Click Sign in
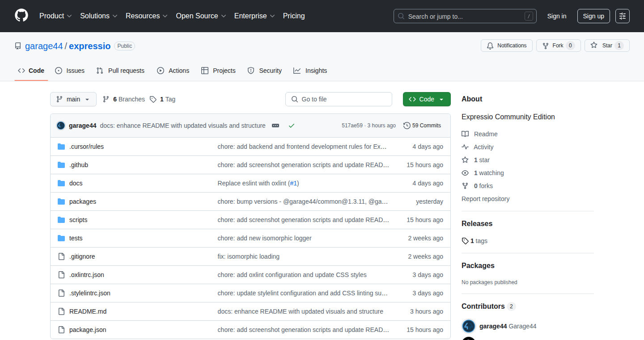The image size is (644, 340). click(557, 16)
